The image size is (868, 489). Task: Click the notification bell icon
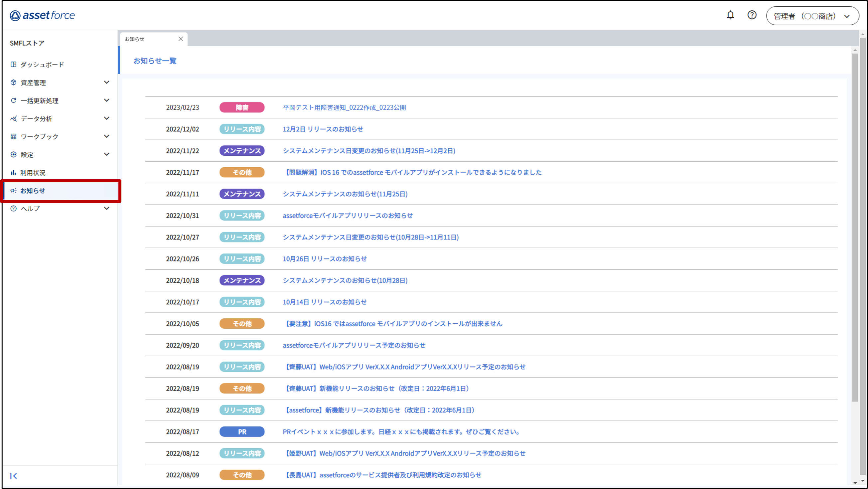[730, 15]
